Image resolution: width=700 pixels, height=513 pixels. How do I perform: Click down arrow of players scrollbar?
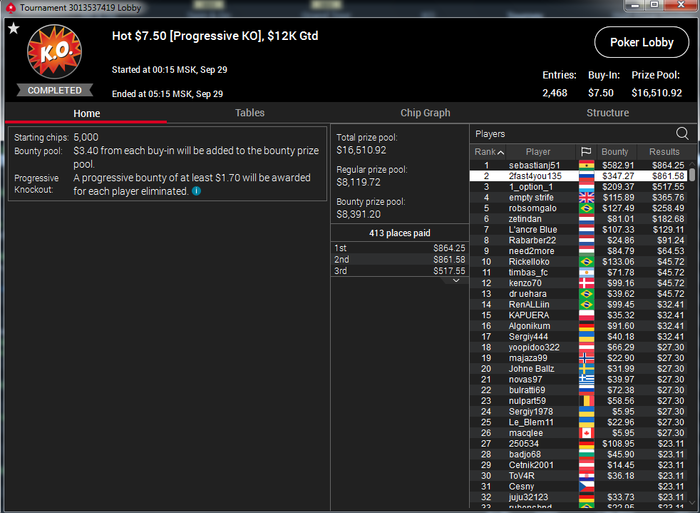(692, 503)
